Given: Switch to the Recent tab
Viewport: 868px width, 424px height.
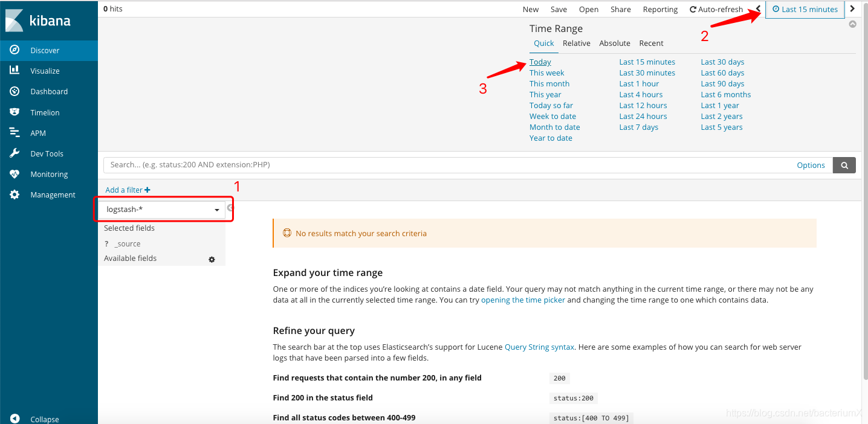Looking at the screenshot, I should point(651,43).
